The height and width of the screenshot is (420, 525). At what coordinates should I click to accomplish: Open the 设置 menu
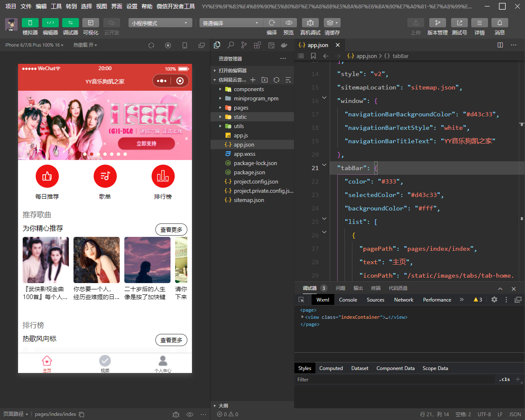132,6
